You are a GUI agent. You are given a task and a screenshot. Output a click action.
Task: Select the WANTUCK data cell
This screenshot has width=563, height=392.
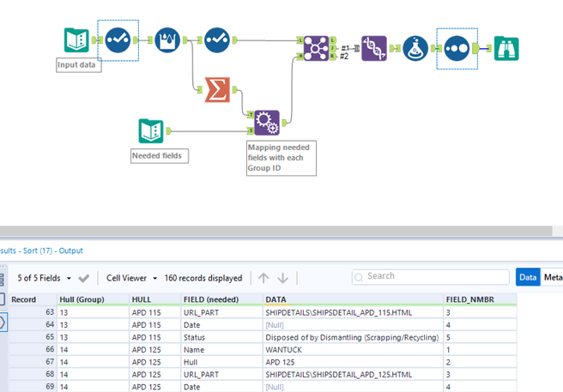[353, 350]
